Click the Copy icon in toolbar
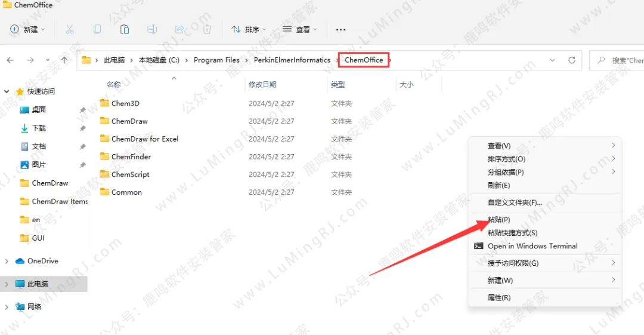644x335 pixels. pyautogui.click(x=97, y=29)
